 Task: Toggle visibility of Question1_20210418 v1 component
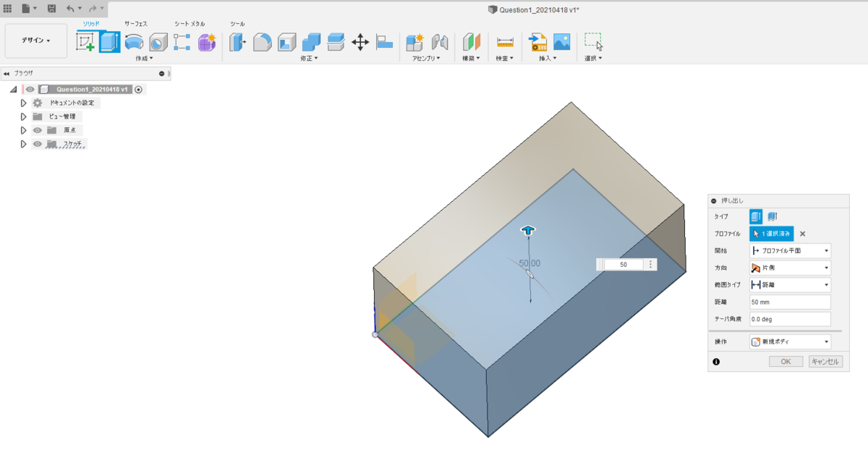(30, 90)
